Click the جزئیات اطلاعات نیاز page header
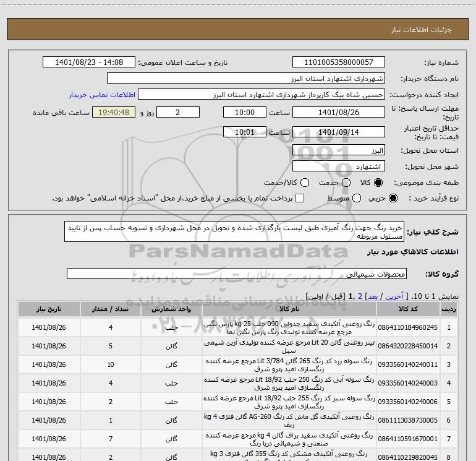476x461 pixels. pyautogui.click(x=422, y=30)
